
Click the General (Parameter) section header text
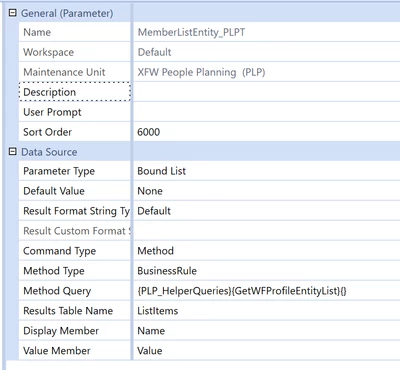click(67, 13)
